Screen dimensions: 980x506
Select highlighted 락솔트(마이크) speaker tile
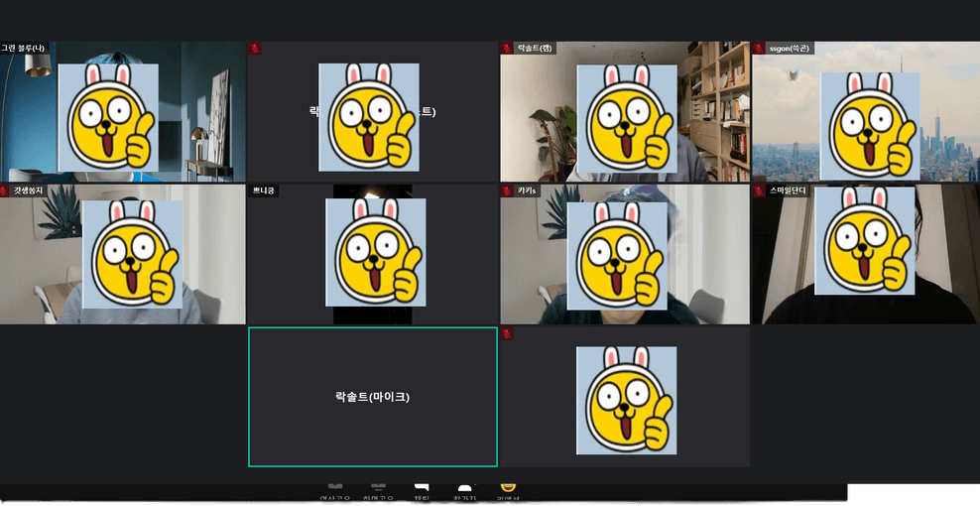(373, 397)
